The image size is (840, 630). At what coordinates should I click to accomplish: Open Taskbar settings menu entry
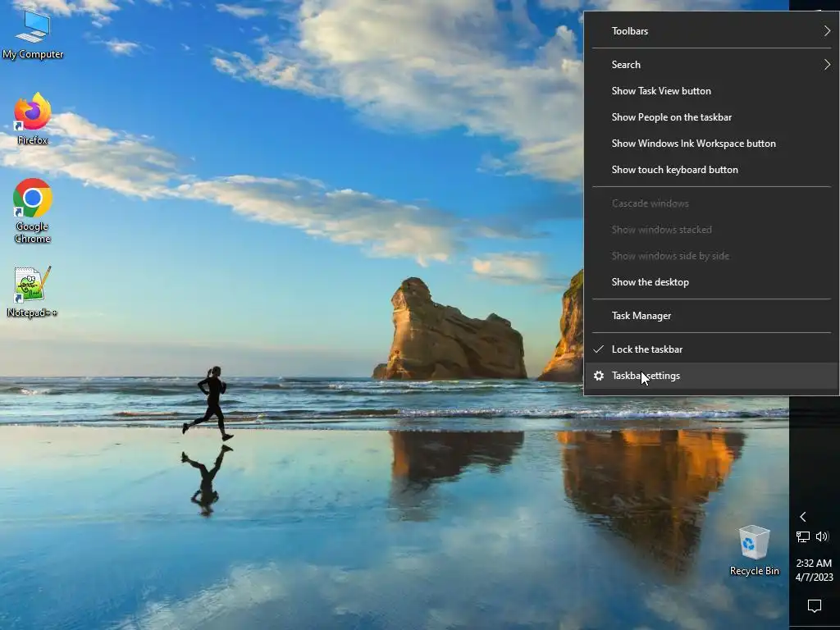[711, 376]
